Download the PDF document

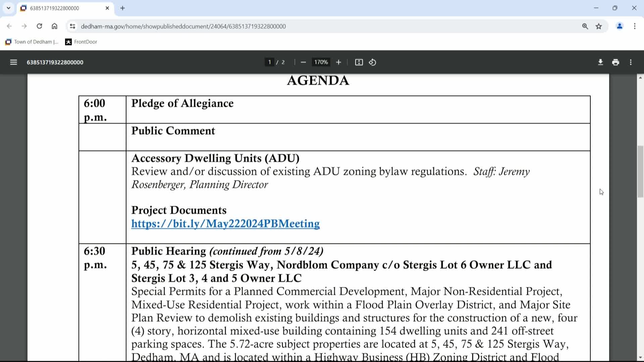600,62
